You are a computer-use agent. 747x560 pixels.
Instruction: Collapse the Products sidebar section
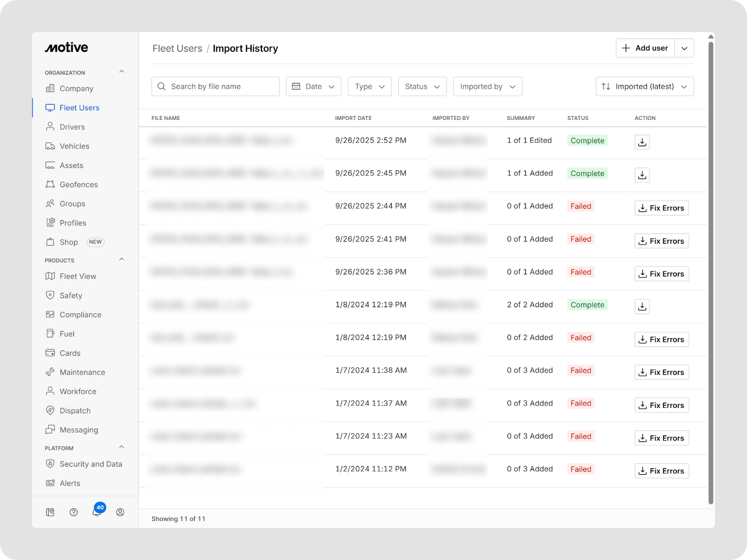pyautogui.click(x=121, y=259)
